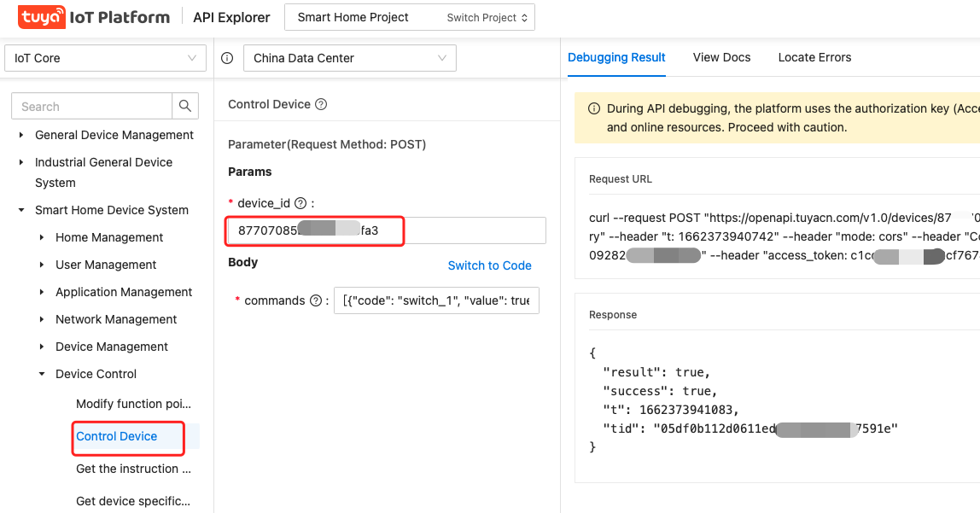Click the device_id input field
980x513 pixels.
pos(386,230)
